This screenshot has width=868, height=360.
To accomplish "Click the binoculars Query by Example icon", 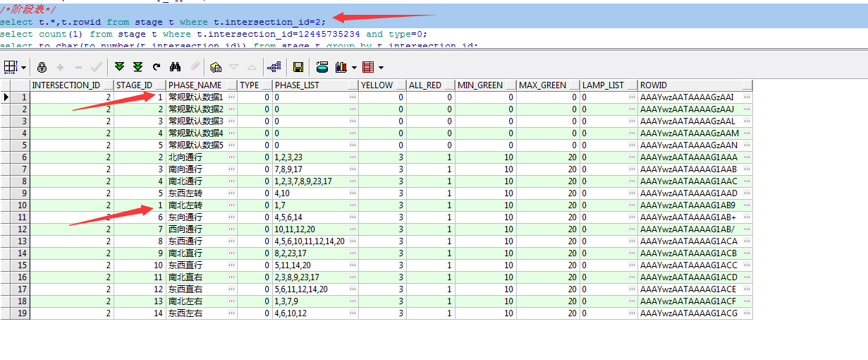I will coord(176,67).
